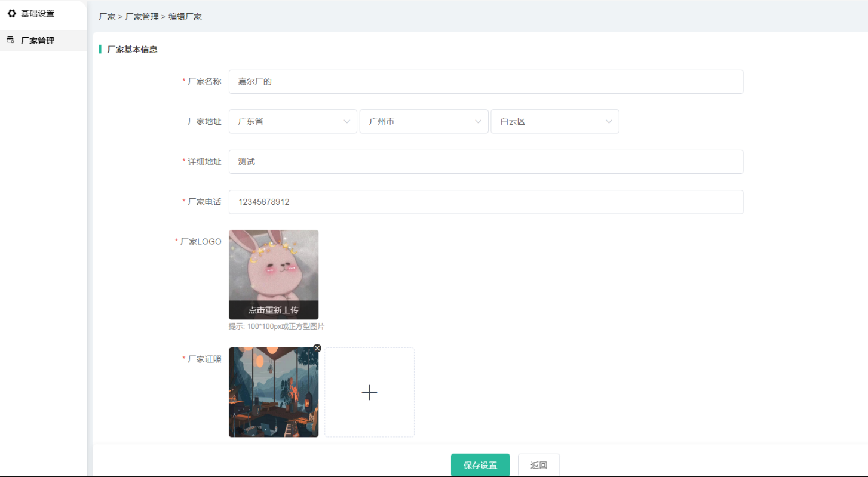Open the 广州市 city dropdown
This screenshot has height=477, width=868.
424,121
